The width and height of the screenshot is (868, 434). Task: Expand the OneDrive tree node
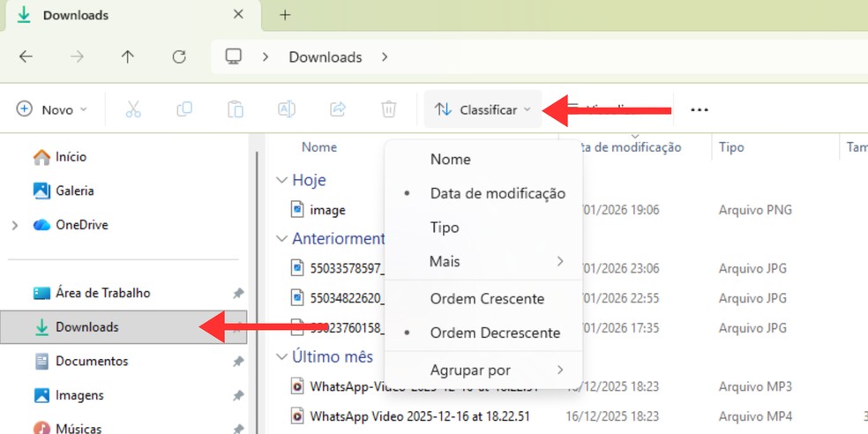coord(15,225)
